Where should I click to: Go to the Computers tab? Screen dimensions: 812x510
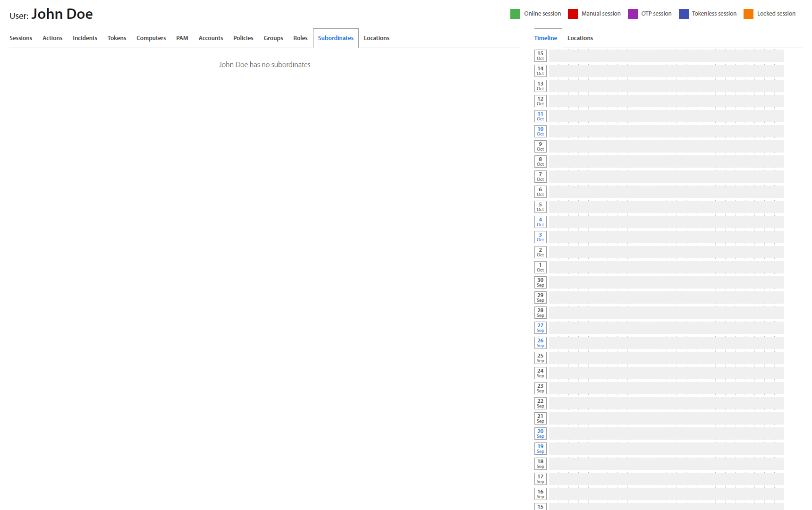tap(151, 38)
